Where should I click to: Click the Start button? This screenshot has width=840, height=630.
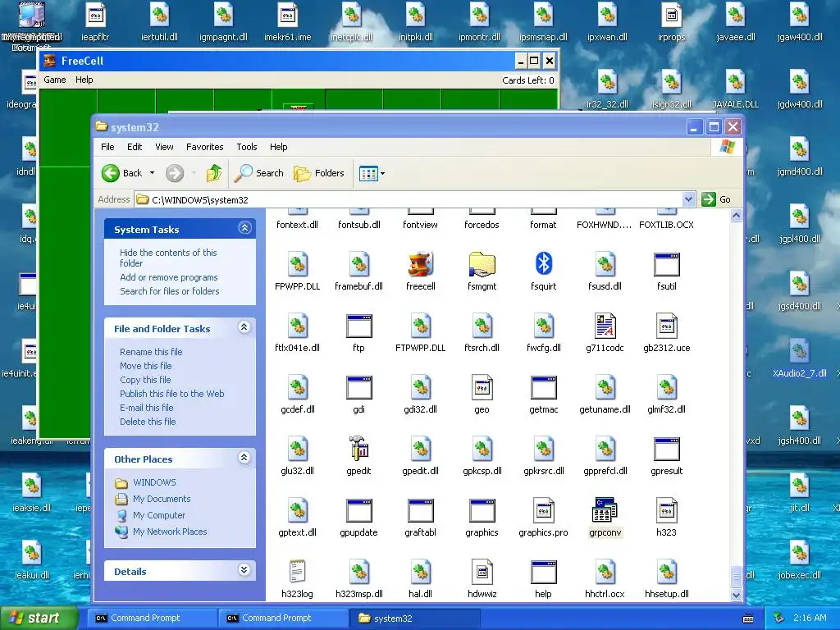[x=38, y=618]
